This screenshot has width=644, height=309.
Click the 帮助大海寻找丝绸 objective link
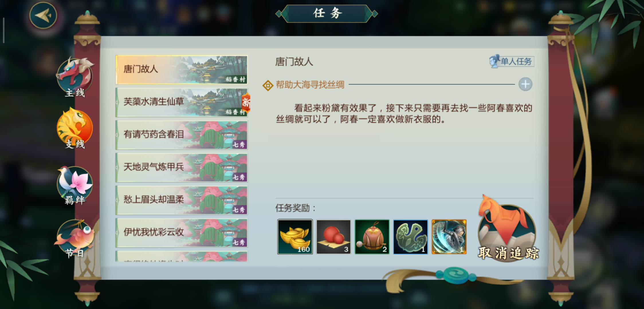(310, 85)
